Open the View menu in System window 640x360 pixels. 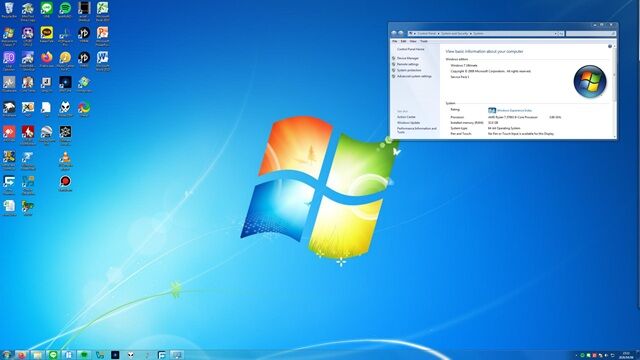pos(413,41)
